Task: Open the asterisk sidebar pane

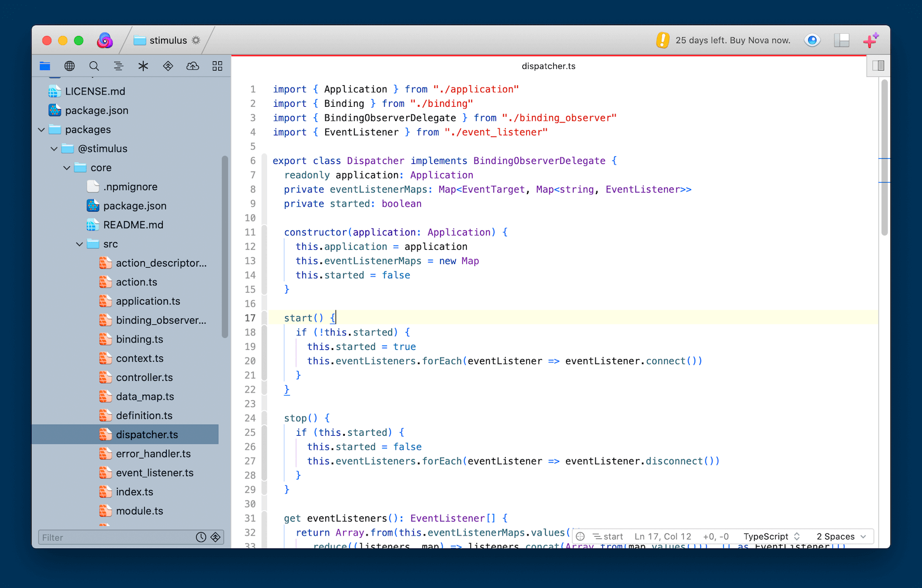Action: pos(143,66)
